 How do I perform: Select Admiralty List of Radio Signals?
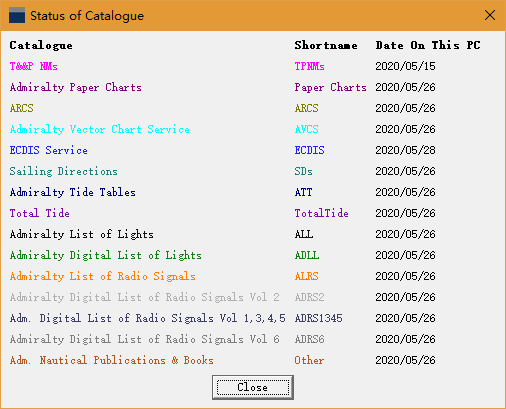[x=103, y=276]
